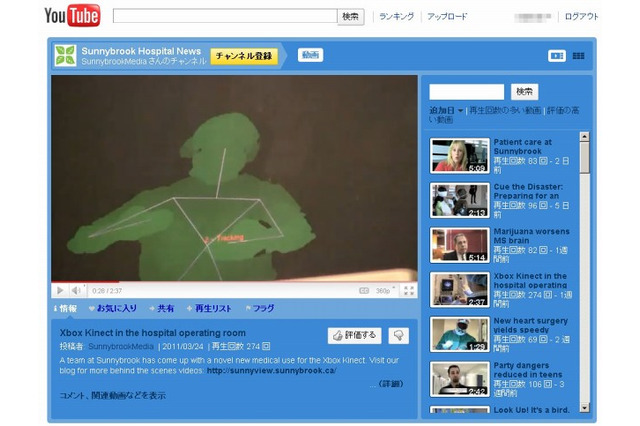Play the video with the play button

pos(60,291)
